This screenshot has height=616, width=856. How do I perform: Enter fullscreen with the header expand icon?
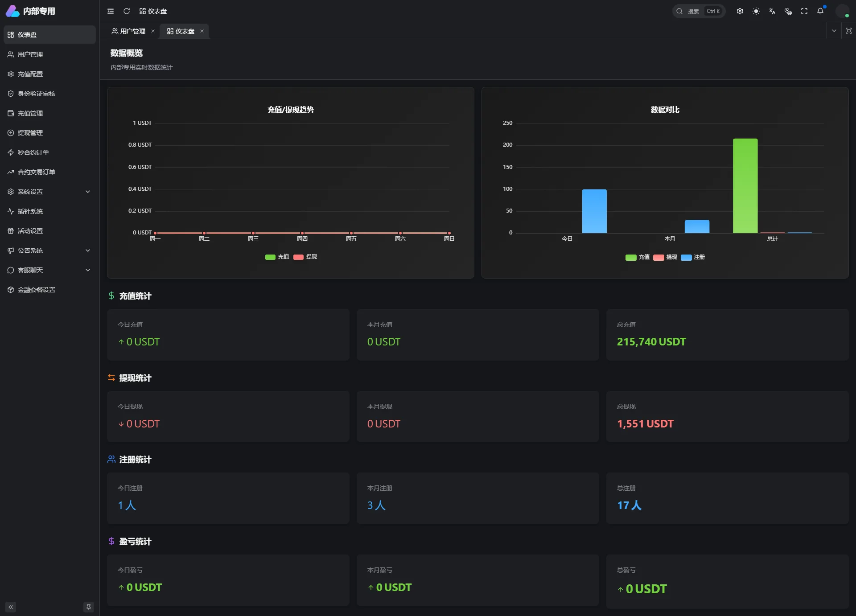804,11
